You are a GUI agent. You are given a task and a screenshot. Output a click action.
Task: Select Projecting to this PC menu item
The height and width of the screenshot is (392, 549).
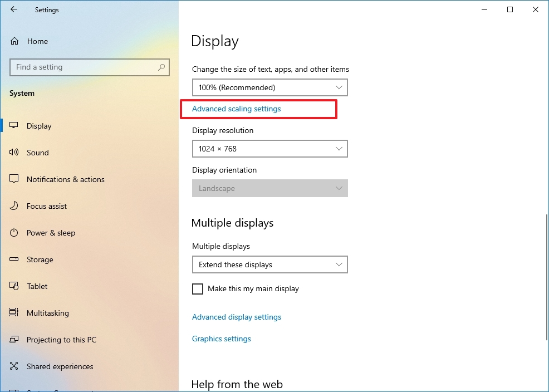[61, 340]
